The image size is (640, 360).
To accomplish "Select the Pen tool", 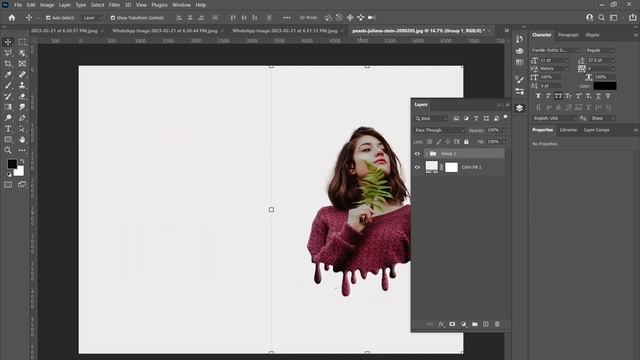I will click(x=22, y=118).
